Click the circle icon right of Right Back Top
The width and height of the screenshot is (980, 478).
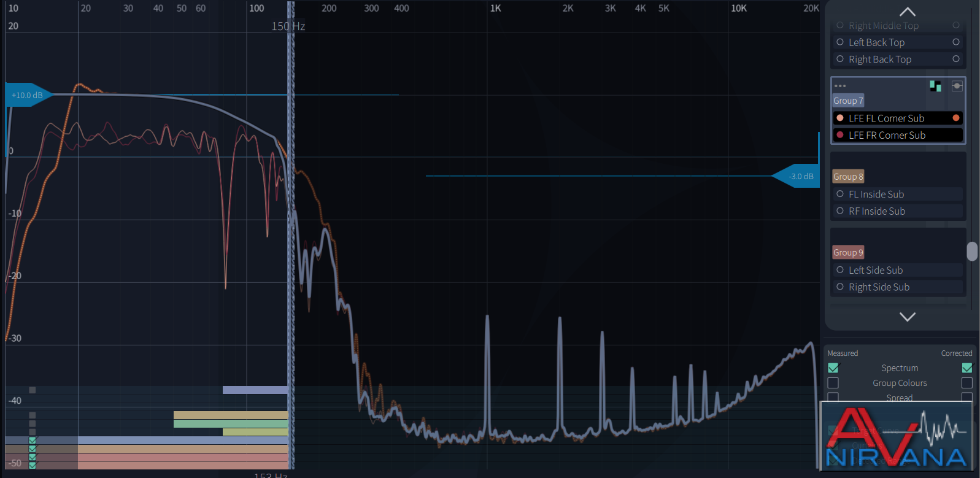pyautogui.click(x=956, y=59)
